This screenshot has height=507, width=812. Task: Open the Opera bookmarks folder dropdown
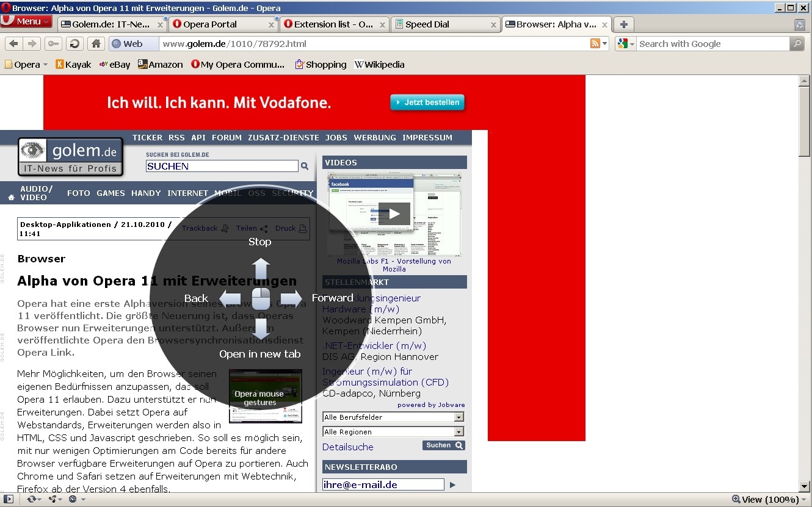tap(26, 65)
